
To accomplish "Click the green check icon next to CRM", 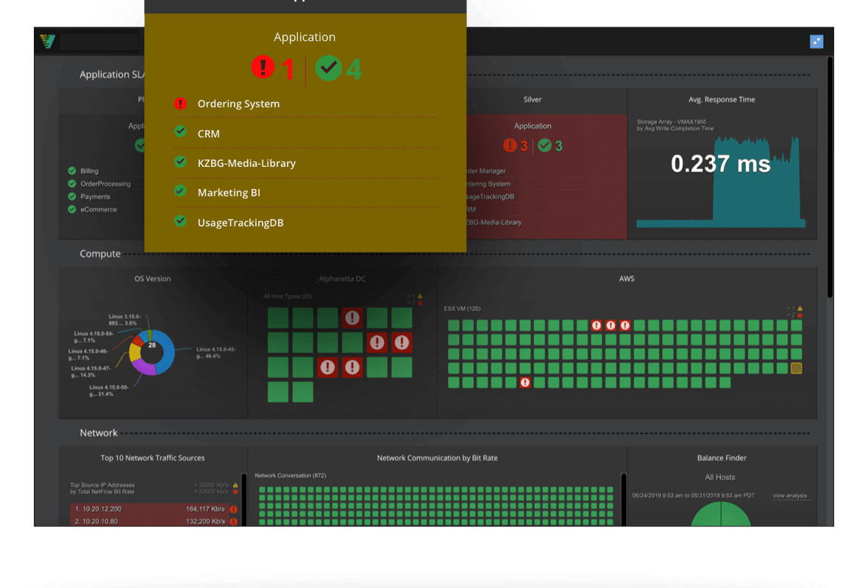I will (180, 132).
